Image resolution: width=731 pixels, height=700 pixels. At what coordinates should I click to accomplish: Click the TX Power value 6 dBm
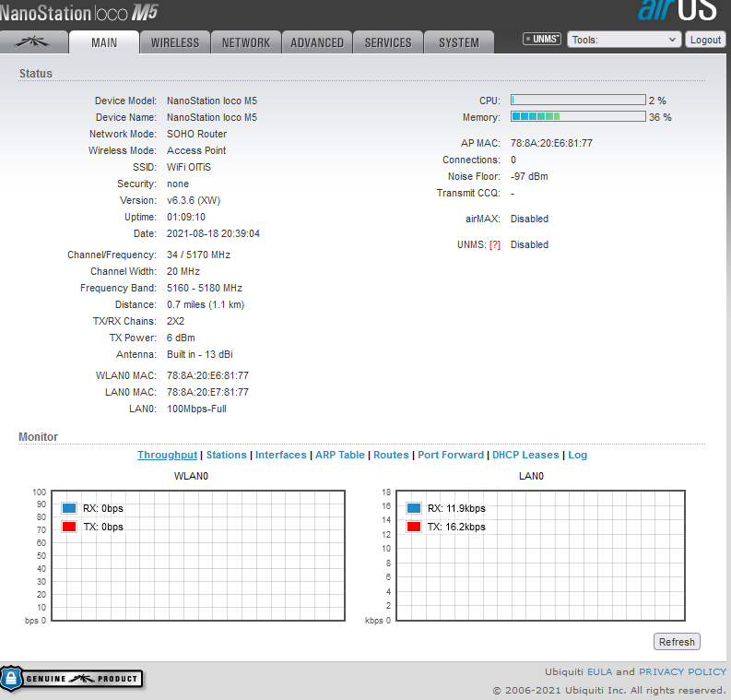pos(181,338)
